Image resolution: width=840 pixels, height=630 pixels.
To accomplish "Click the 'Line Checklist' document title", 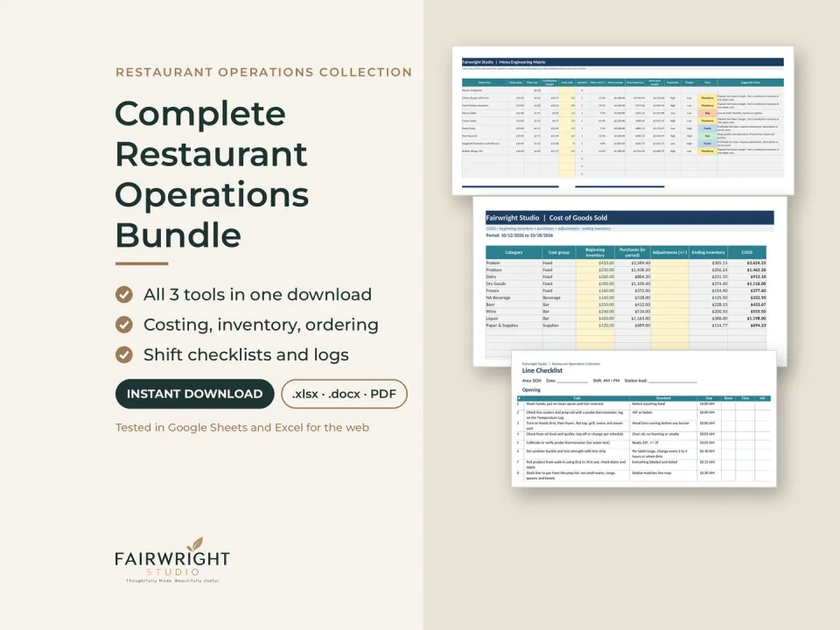I will tap(542, 371).
